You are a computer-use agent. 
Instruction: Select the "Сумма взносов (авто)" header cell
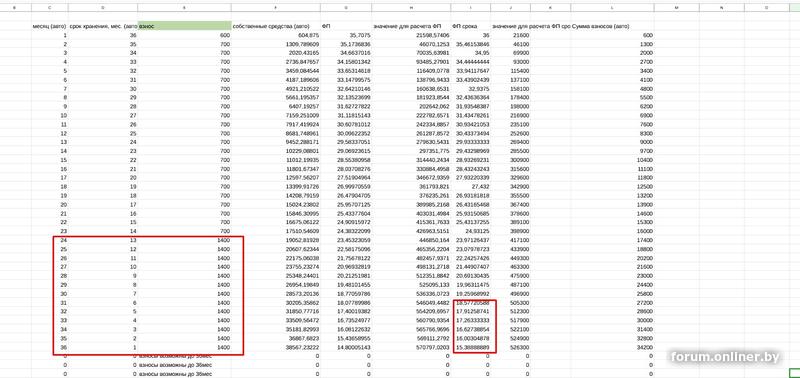click(613, 26)
